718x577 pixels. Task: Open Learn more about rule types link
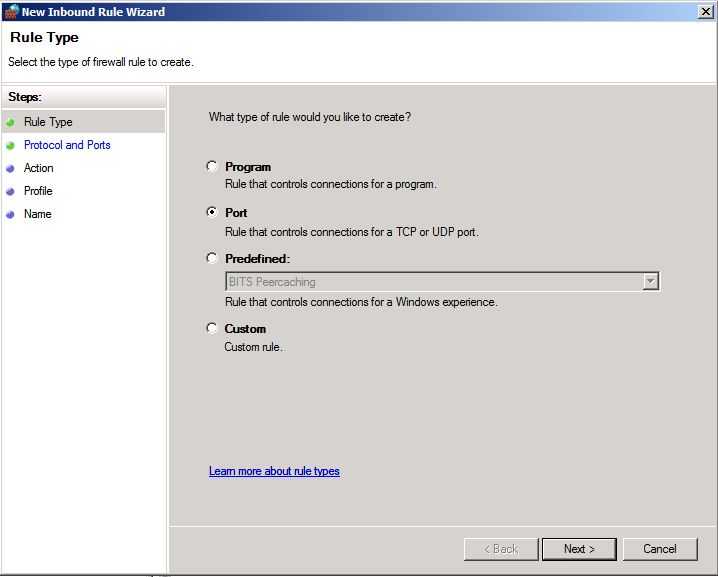[x=274, y=471]
